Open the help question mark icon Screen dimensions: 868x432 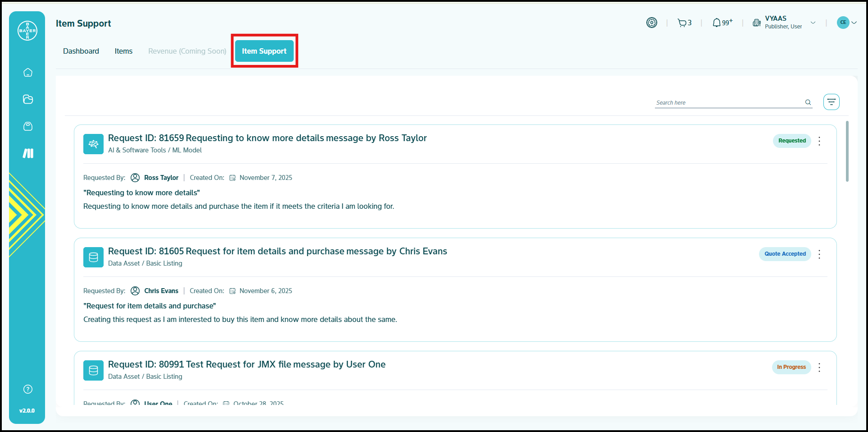pyautogui.click(x=28, y=389)
